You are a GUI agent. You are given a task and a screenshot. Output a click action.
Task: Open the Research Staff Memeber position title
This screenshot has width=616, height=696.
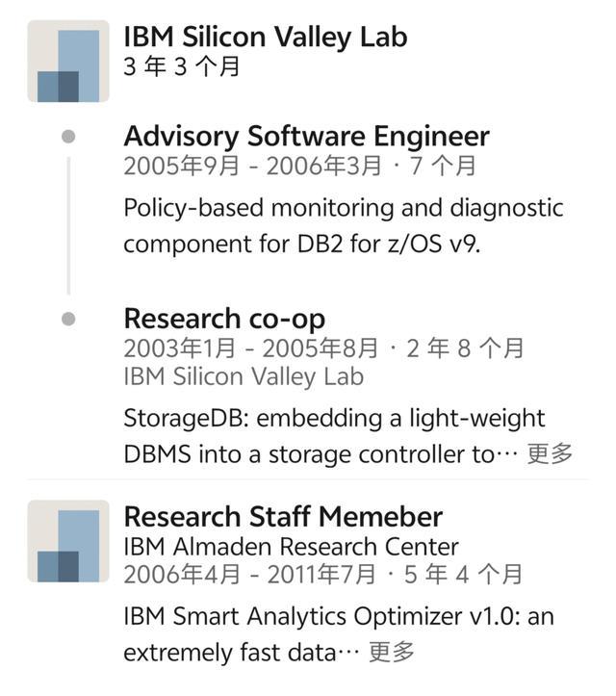283,517
